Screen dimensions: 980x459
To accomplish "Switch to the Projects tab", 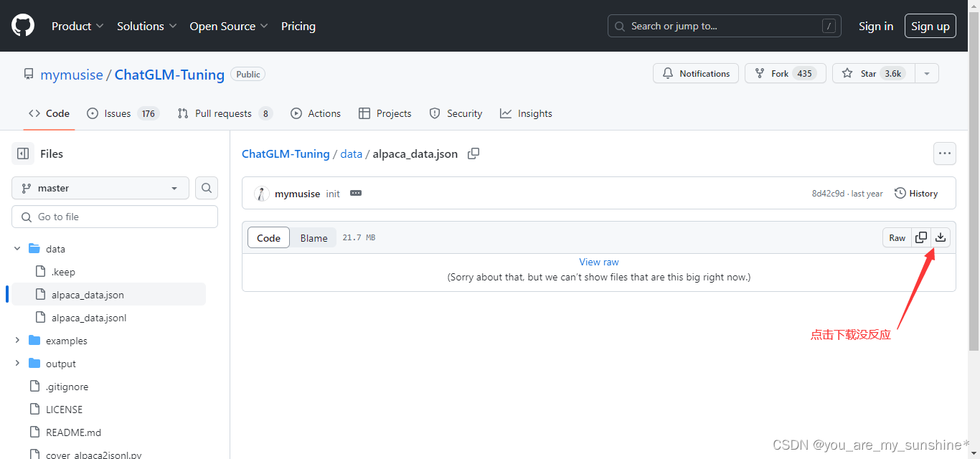I will click(x=385, y=113).
